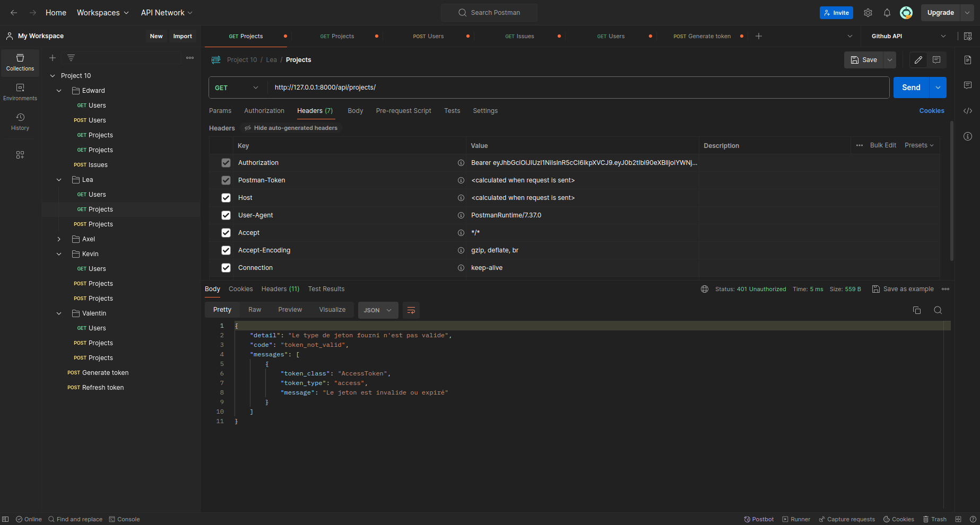Image resolution: width=980 pixels, height=525 pixels.
Task: Open the Environments panel
Action: pyautogui.click(x=20, y=91)
